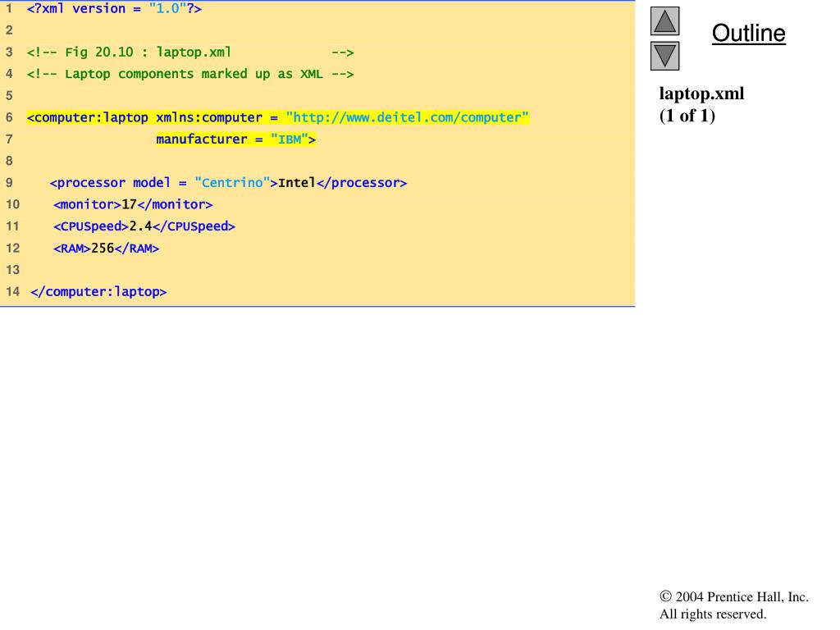
Task: Click the processor element with Centrino model
Action: (228, 183)
